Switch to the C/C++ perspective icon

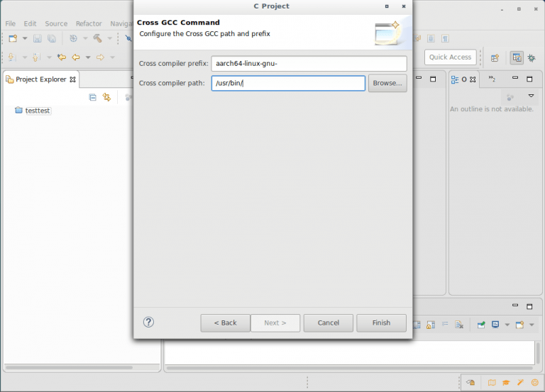tap(516, 57)
